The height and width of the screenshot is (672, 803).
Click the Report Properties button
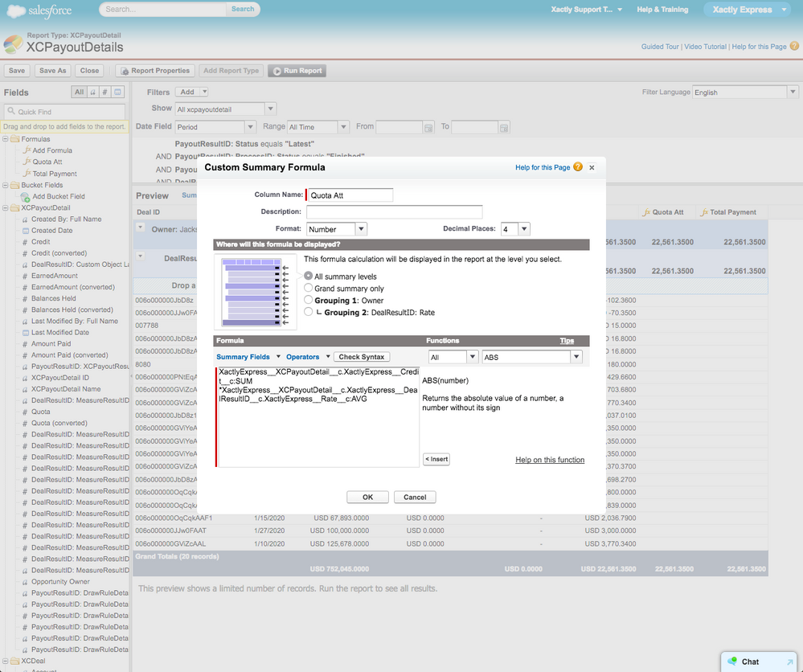coord(155,71)
